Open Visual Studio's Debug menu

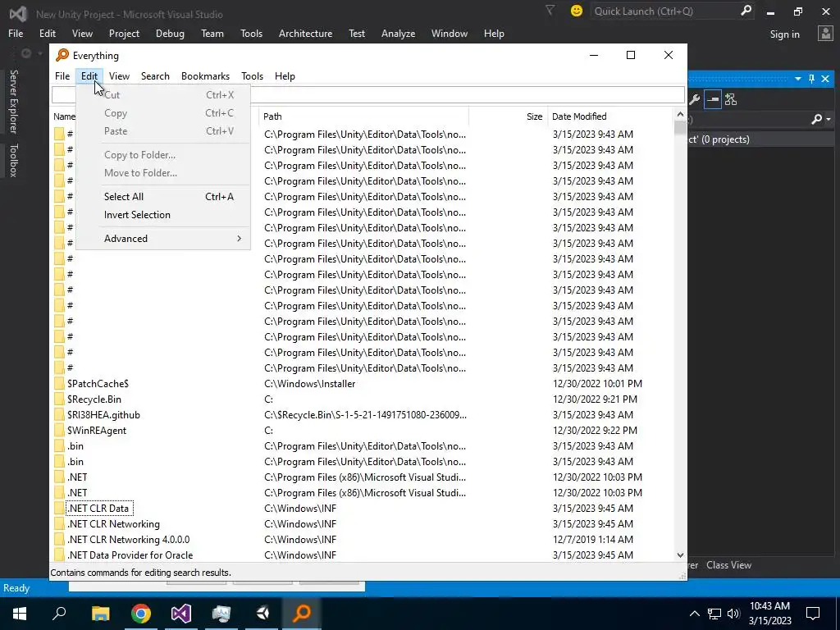[x=170, y=33]
